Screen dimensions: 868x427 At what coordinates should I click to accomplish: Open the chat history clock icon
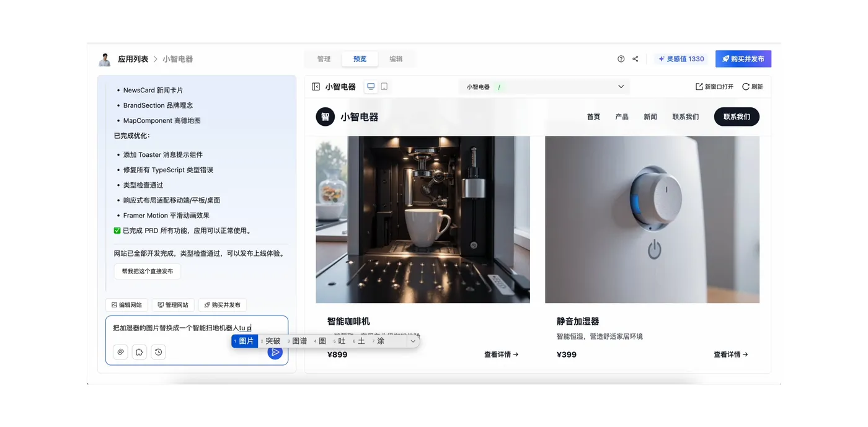tap(159, 352)
